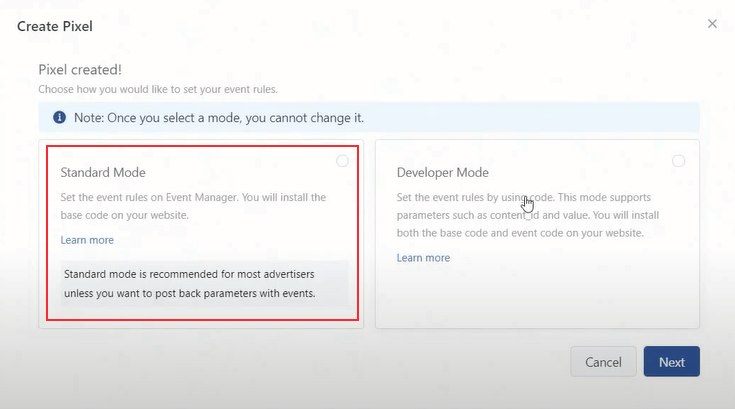Click blank area below Developer Mode link
735x409 pixels.
pyautogui.click(x=536, y=297)
